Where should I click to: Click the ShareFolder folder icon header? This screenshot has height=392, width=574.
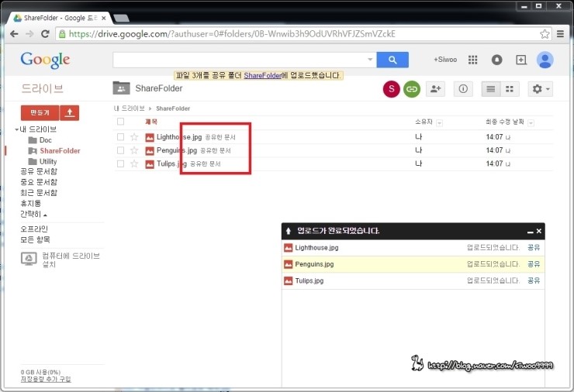121,88
